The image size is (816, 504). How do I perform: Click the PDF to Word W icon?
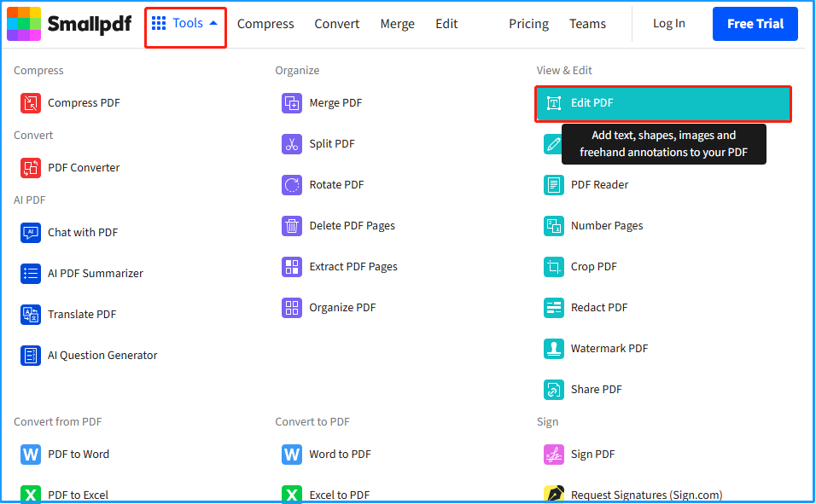click(31, 454)
